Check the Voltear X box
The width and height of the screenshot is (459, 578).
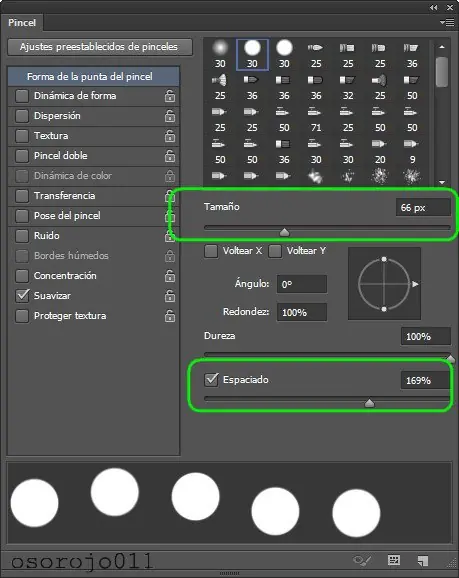(x=211, y=251)
